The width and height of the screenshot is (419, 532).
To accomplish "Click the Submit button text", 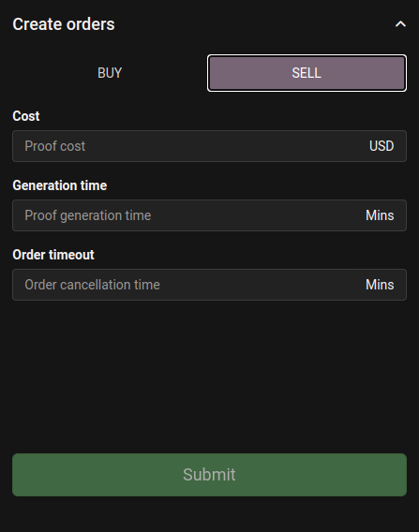I will coord(209,475).
